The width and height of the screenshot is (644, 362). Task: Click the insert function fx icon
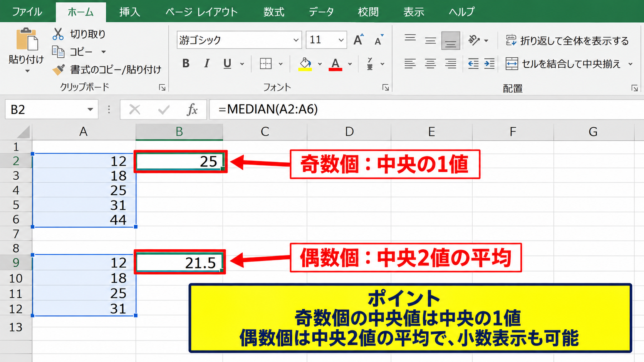(x=192, y=110)
